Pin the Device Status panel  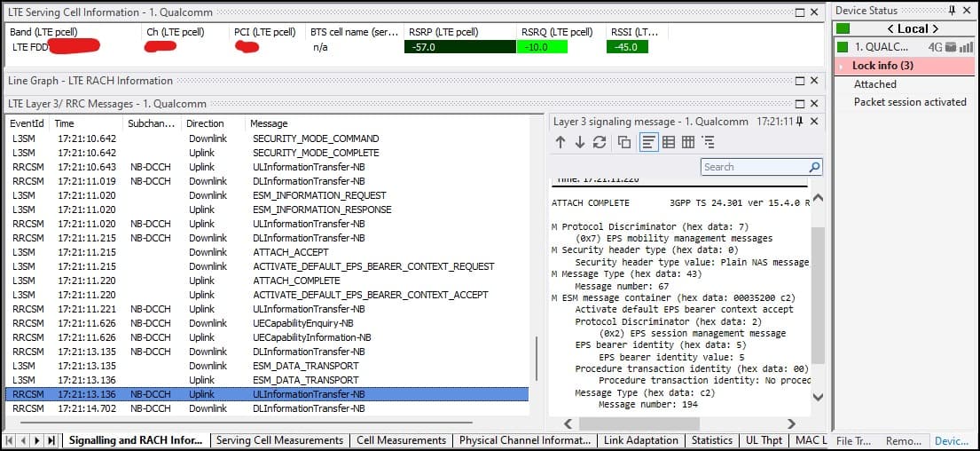pyautogui.click(x=953, y=11)
